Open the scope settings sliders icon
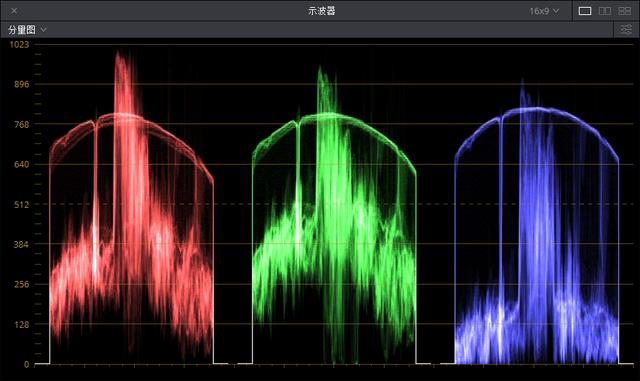 (x=626, y=29)
